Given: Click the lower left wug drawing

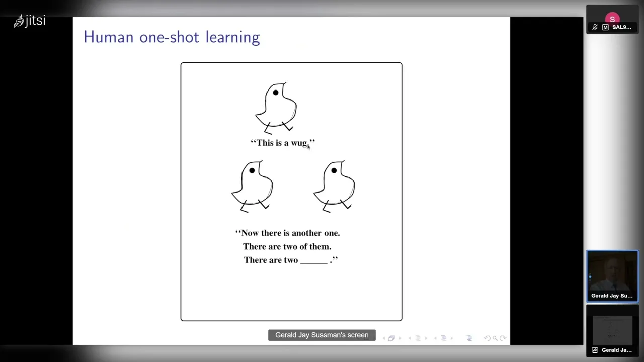Looking at the screenshot, I should (x=253, y=187).
